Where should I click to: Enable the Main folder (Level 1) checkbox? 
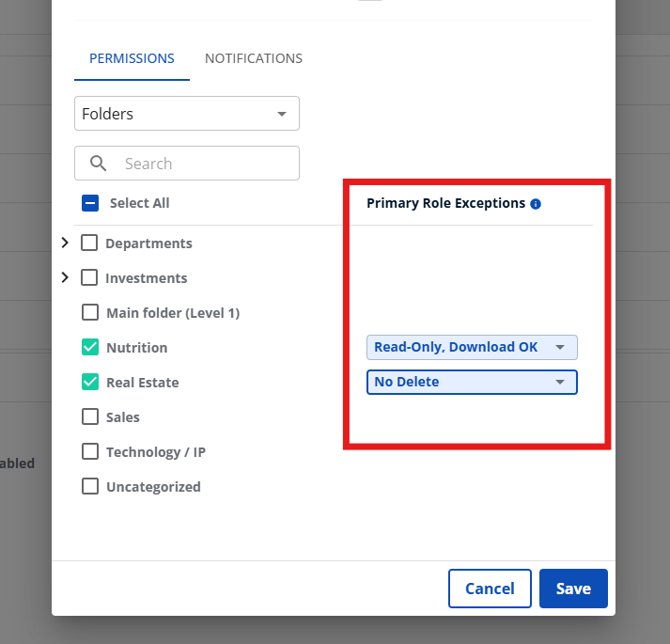click(90, 313)
